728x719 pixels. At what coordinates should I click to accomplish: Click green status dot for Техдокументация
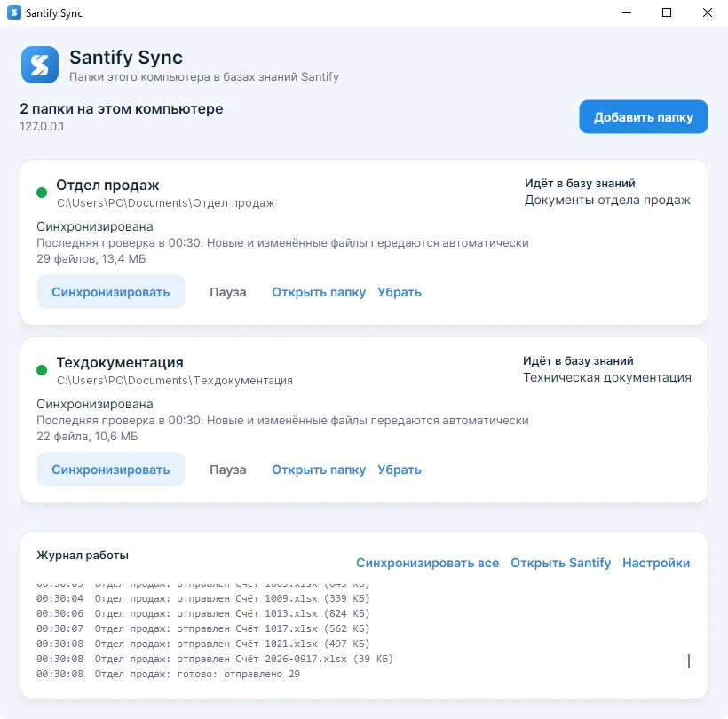coord(42,370)
